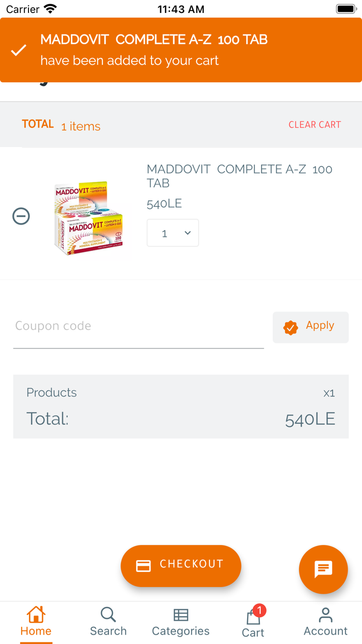Launch the chat support bubble
362x644 pixels.
[x=323, y=569]
